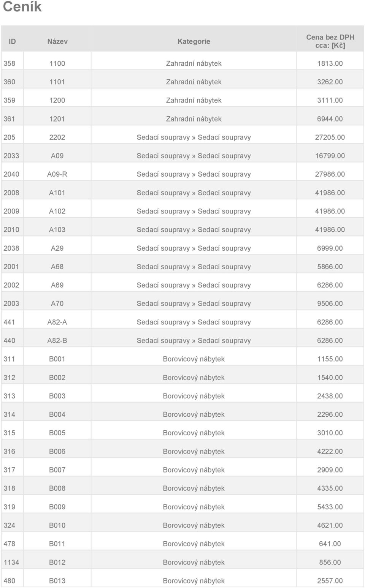Select ID 1134 cell
This screenshot has width=365, height=588.
pos(11,563)
